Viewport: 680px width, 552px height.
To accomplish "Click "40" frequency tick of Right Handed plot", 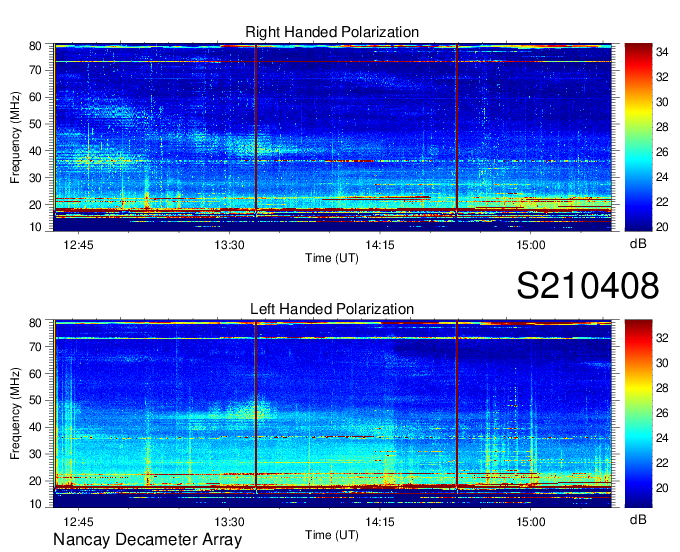I will pos(35,151).
